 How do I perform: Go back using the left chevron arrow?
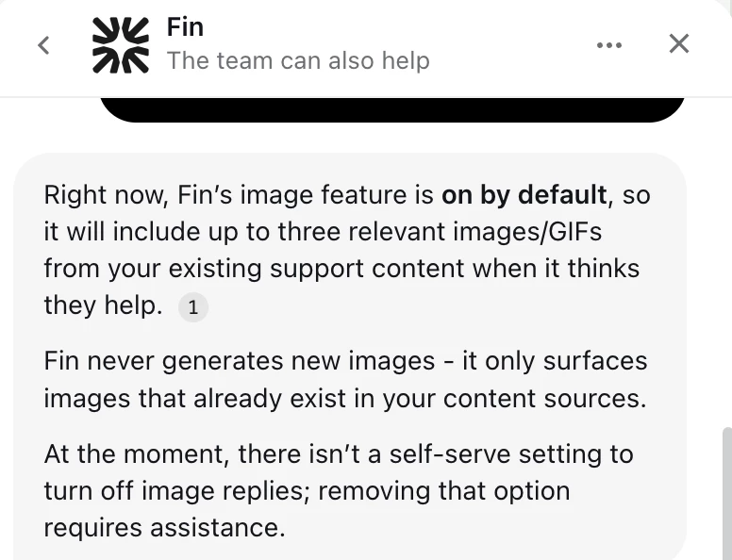[43, 45]
